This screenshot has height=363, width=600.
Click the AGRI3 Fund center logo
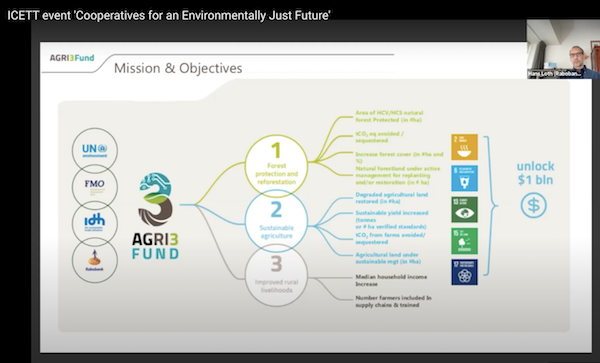click(x=155, y=216)
